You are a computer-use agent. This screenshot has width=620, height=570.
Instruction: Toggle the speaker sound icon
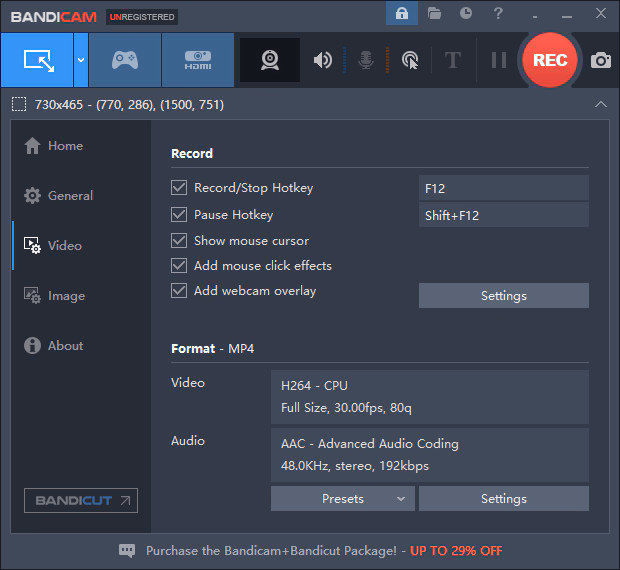323,60
